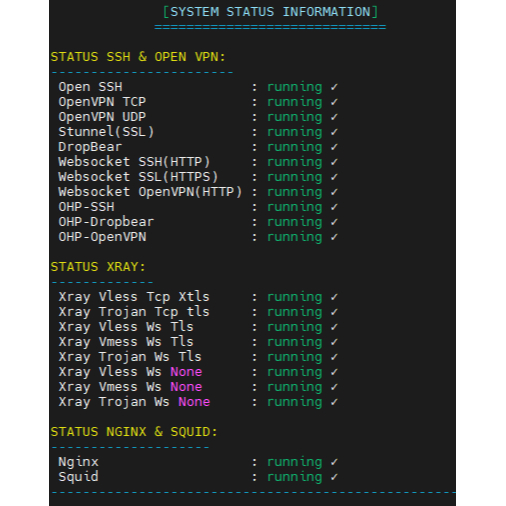Click running status of Xray Vmess Ws None
This screenshot has width=506, height=506.
pos(295,387)
